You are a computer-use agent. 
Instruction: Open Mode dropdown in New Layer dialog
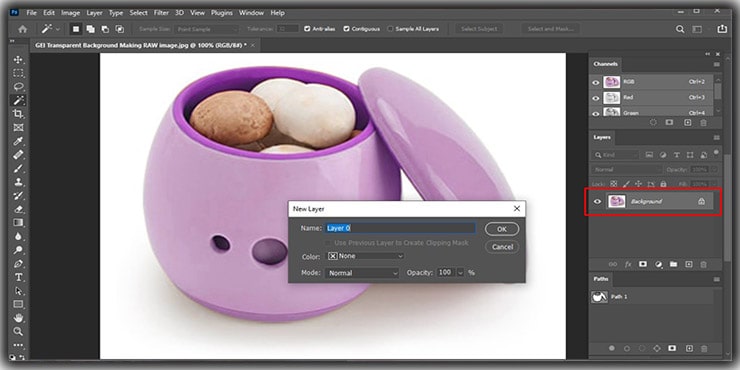tap(362, 273)
